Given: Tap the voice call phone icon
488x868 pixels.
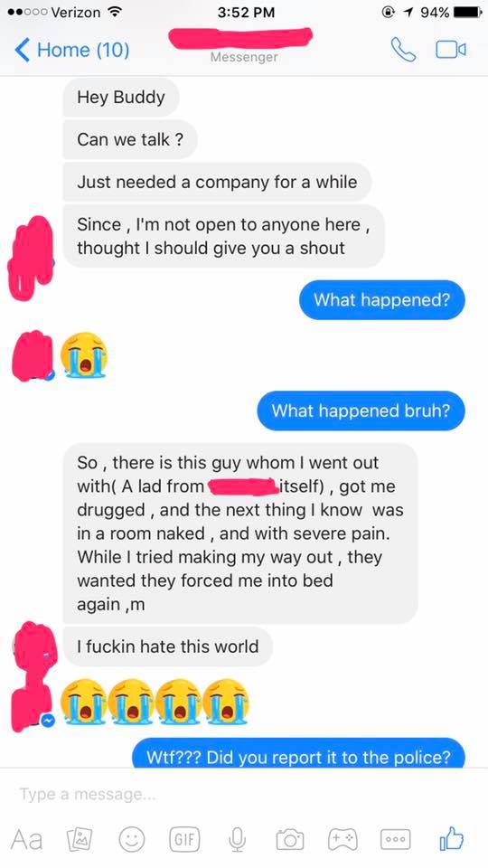Looking at the screenshot, I should (403, 50).
